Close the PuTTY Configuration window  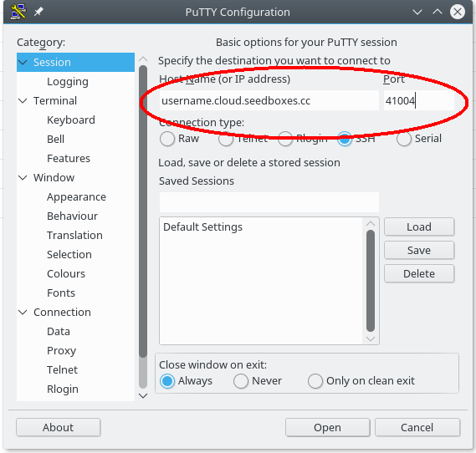[458, 13]
